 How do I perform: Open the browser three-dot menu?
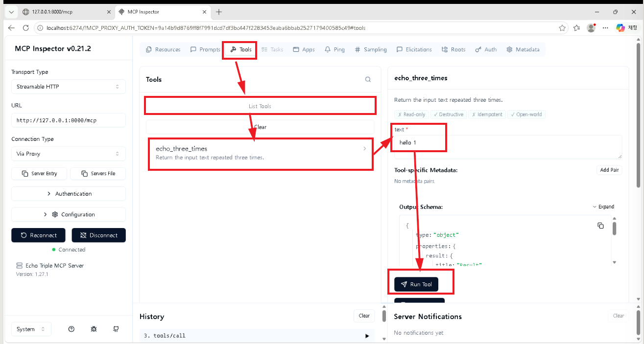click(606, 28)
